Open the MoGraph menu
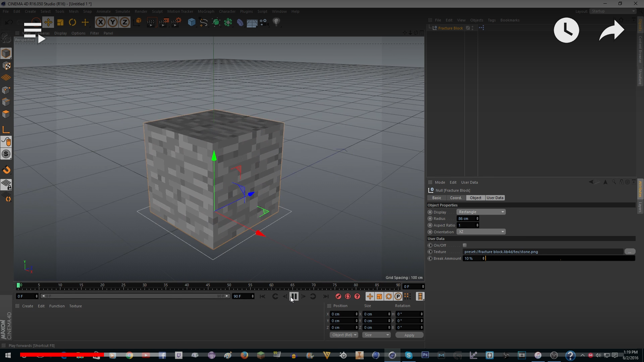The height and width of the screenshot is (362, 644). [206, 11]
